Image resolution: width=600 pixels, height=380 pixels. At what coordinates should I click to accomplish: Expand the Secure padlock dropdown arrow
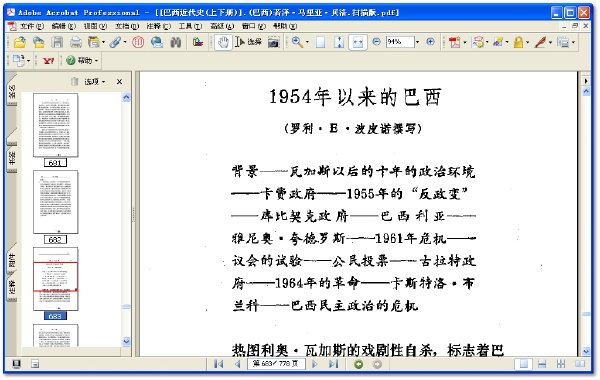(x=528, y=42)
